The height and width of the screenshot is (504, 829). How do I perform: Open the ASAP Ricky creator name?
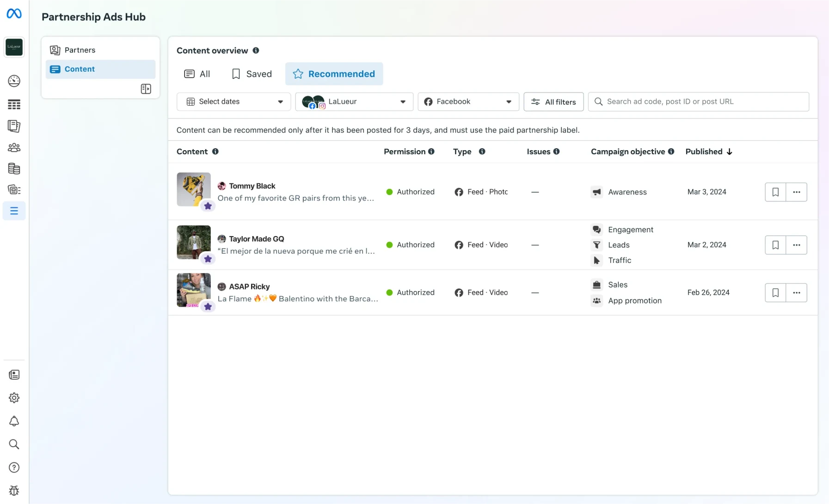(x=249, y=286)
